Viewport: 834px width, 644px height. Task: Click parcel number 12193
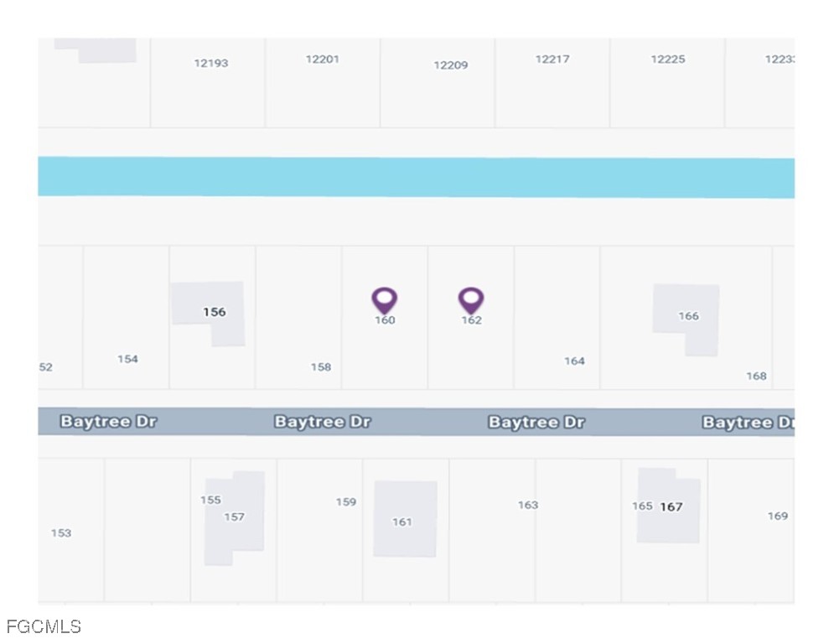point(211,64)
